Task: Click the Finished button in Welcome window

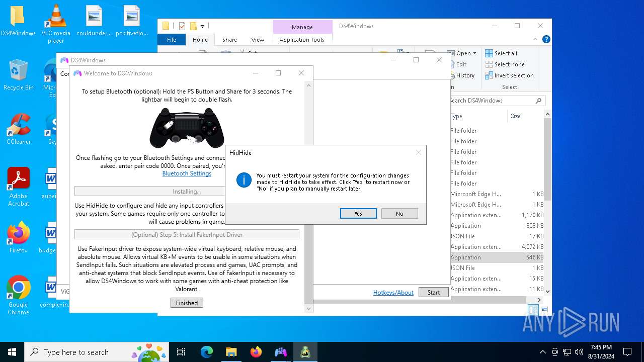Action: pos(187,303)
